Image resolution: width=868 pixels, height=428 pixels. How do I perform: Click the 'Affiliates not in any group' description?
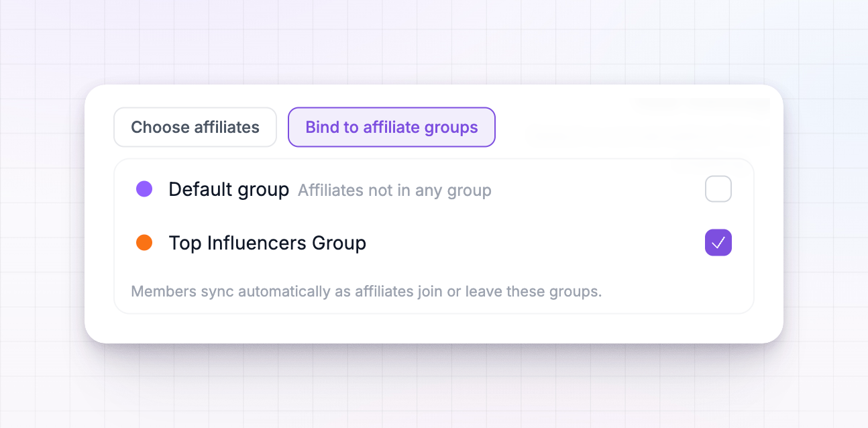(x=394, y=191)
